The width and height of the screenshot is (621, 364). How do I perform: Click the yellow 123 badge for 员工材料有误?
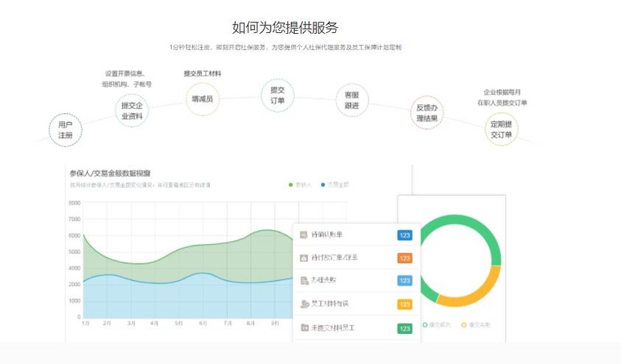(x=404, y=304)
